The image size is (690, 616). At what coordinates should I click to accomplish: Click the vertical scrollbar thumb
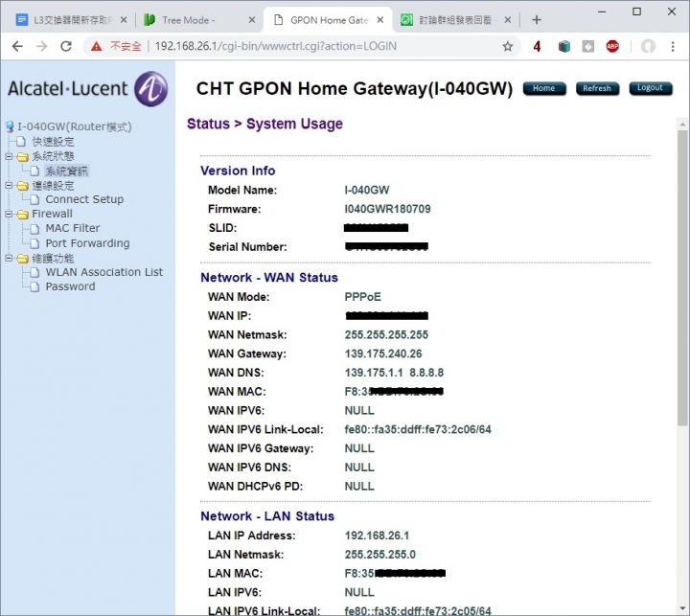pos(682,277)
